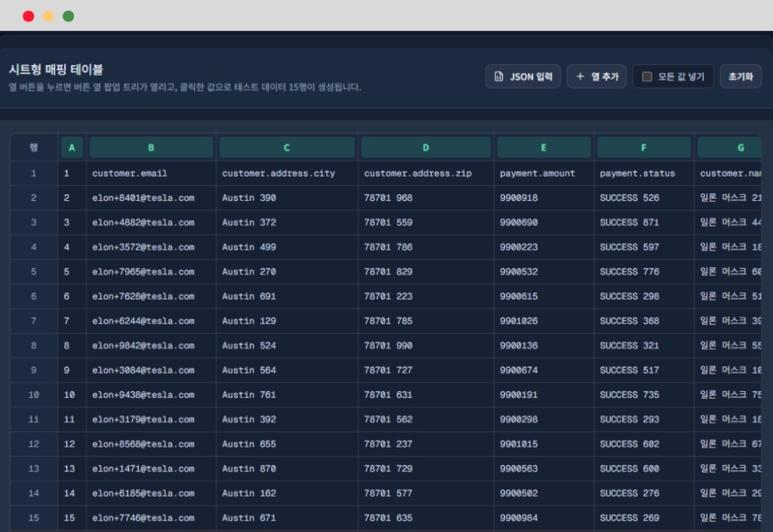773x532 pixels.
Task: Reset the table with 초기화
Action: tap(741, 76)
